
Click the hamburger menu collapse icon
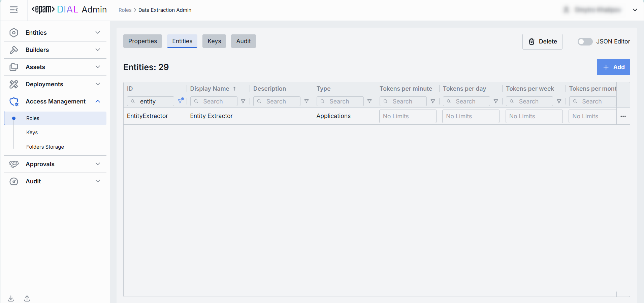(14, 10)
